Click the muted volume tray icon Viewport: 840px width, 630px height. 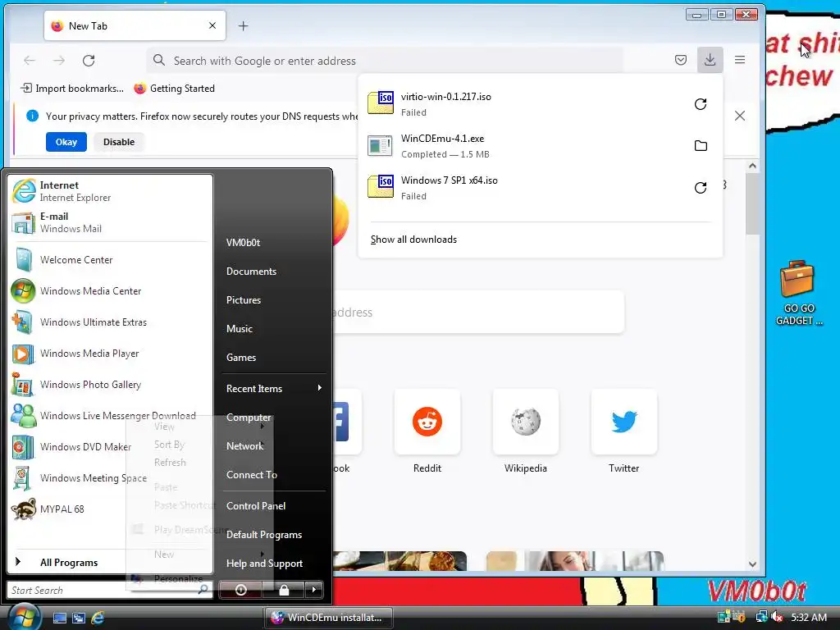coord(778,618)
